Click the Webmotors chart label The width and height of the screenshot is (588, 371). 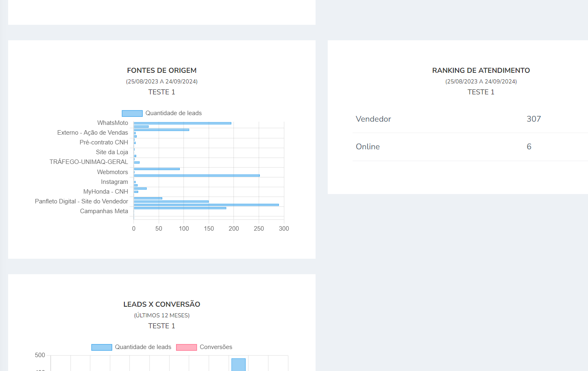pyautogui.click(x=112, y=172)
